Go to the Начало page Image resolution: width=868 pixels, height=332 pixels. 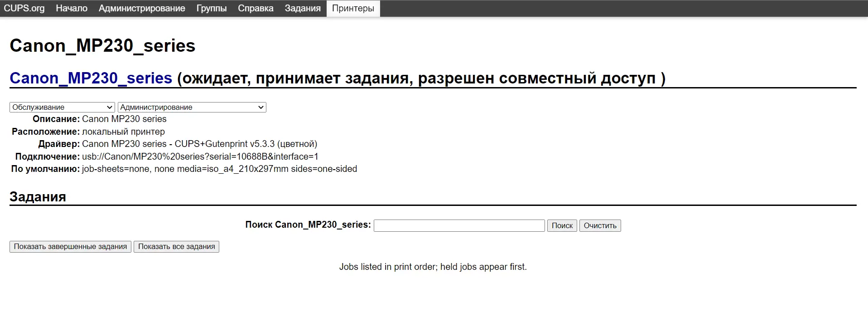point(72,8)
